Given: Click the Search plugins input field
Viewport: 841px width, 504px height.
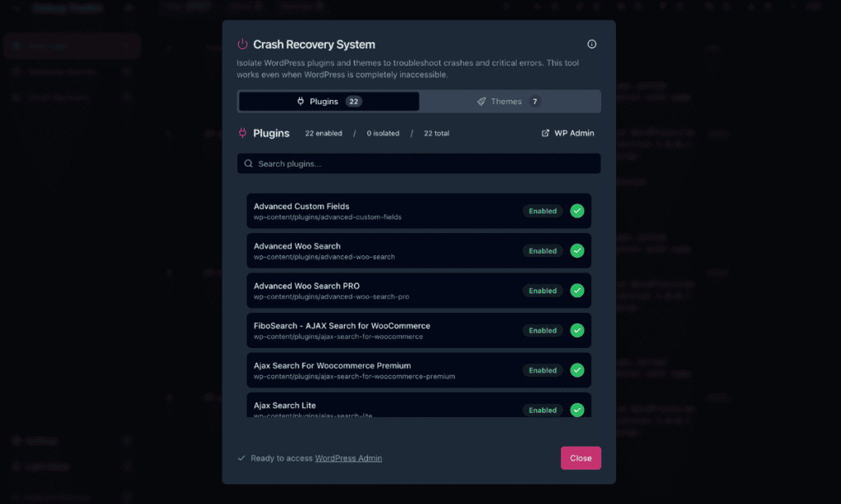Looking at the screenshot, I should 419,163.
